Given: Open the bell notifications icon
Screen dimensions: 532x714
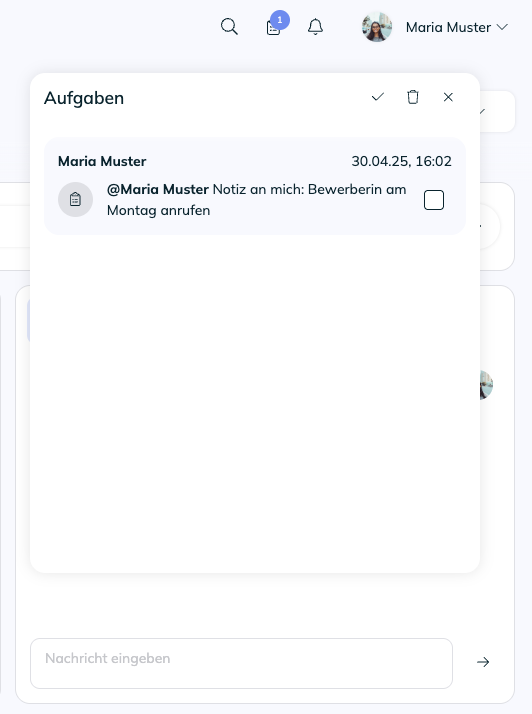Looking at the screenshot, I should pos(315,27).
